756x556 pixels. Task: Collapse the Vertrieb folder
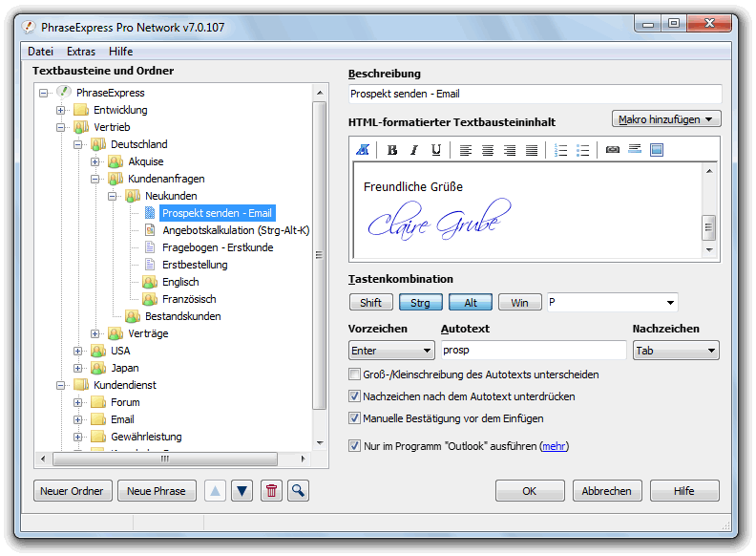pyautogui.click(x=60, y=127)
